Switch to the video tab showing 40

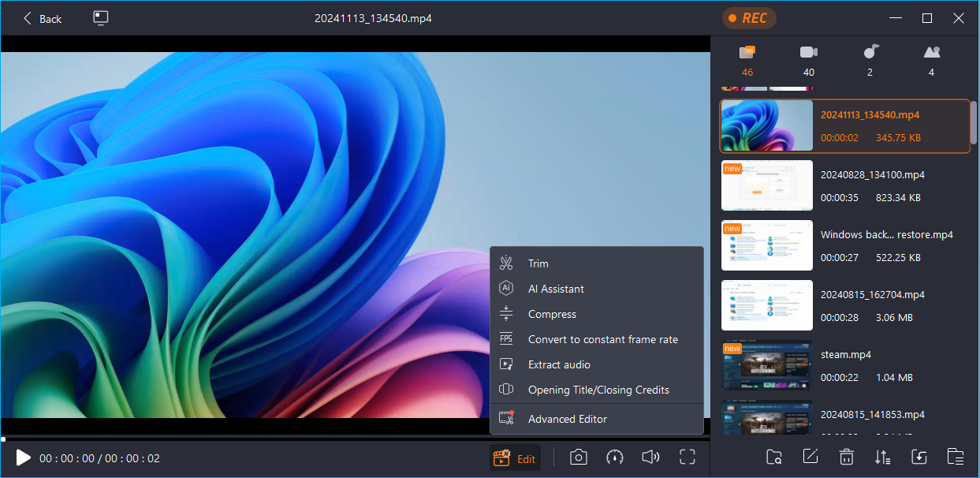coord(808,61)
